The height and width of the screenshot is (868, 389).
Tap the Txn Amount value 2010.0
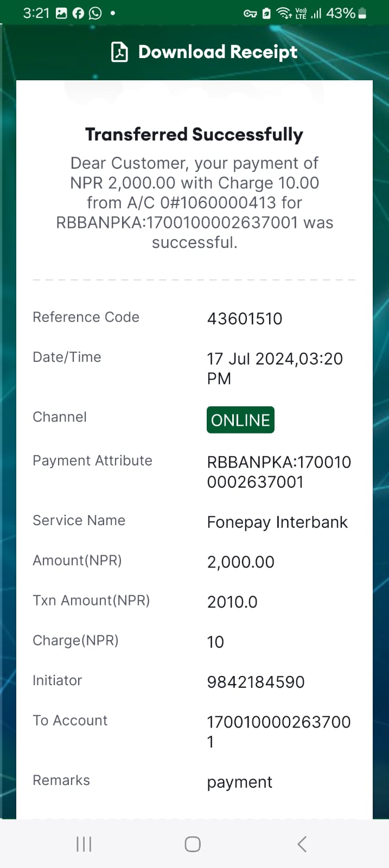[232, 602]
